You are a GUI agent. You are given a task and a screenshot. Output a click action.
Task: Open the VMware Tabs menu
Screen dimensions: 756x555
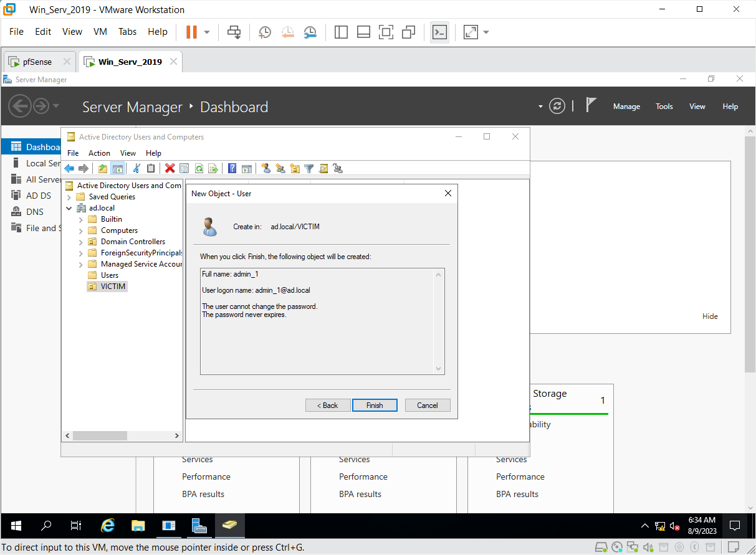127,32
